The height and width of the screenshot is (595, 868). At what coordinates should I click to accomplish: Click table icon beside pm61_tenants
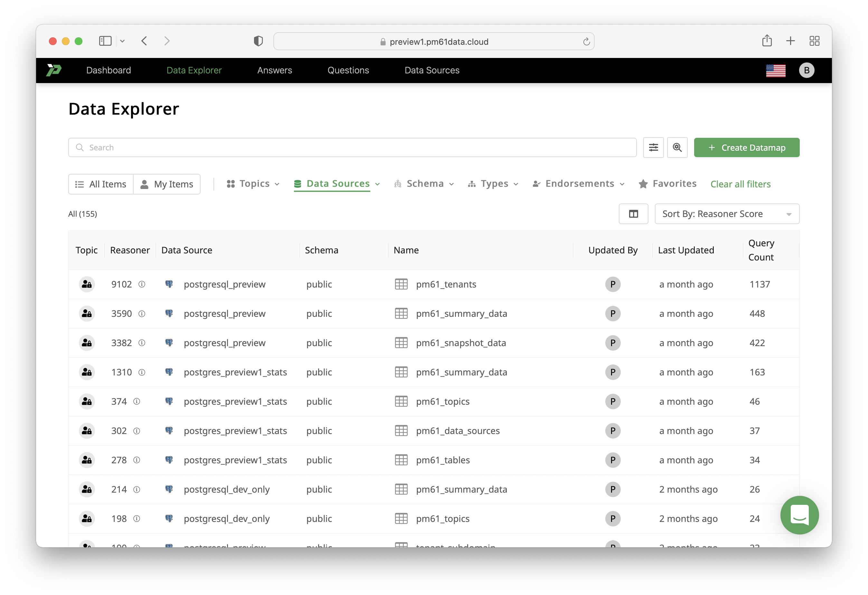click(401, 284)
